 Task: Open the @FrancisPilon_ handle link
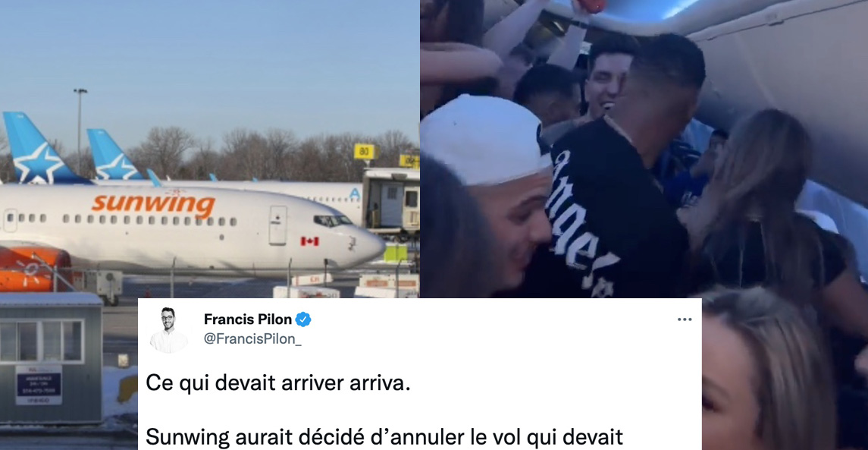coord(252,339)
